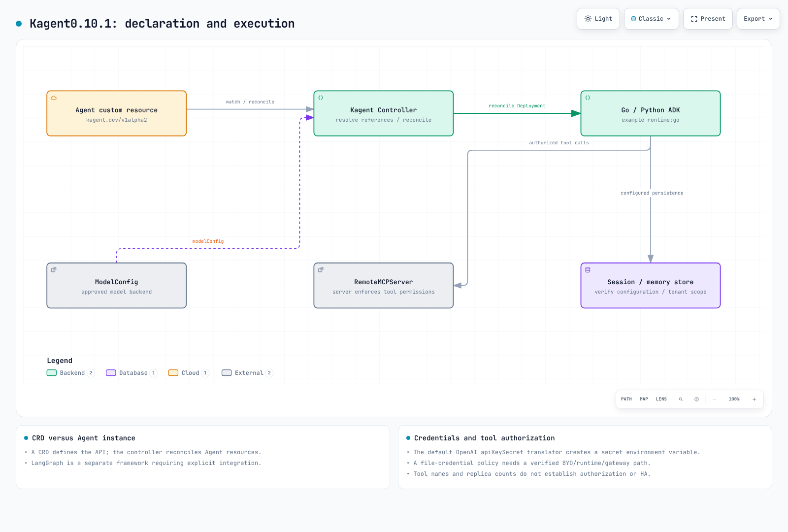This screenshot has height=532, width=788.
Task: Click code icon on Go / Python ADK
Action: 588,98
